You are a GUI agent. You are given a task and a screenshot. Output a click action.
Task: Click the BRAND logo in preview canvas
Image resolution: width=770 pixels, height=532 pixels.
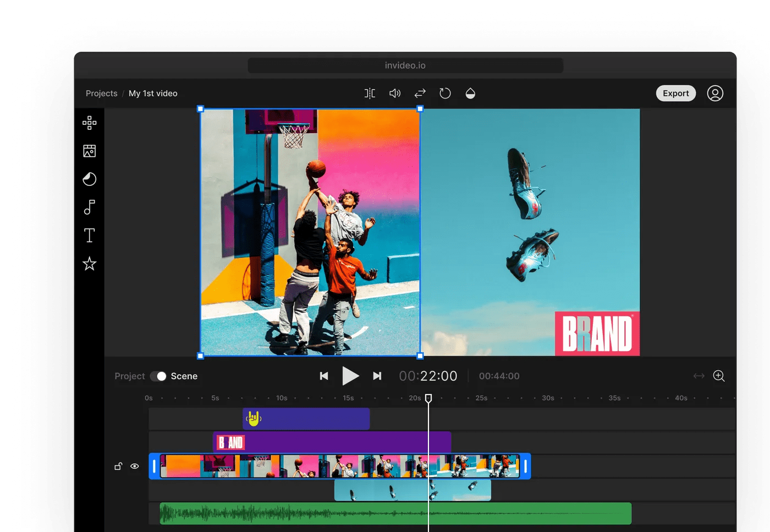[x=597, y=334]
